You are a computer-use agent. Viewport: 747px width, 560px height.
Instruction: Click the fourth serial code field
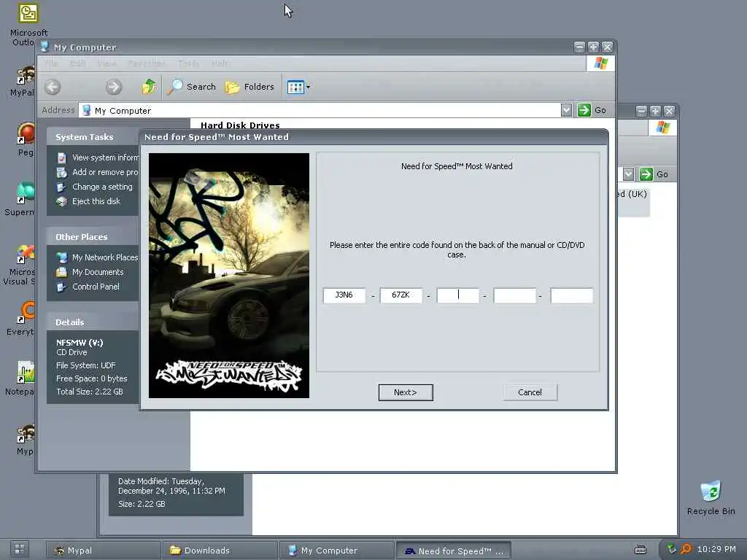coord(514,295)
